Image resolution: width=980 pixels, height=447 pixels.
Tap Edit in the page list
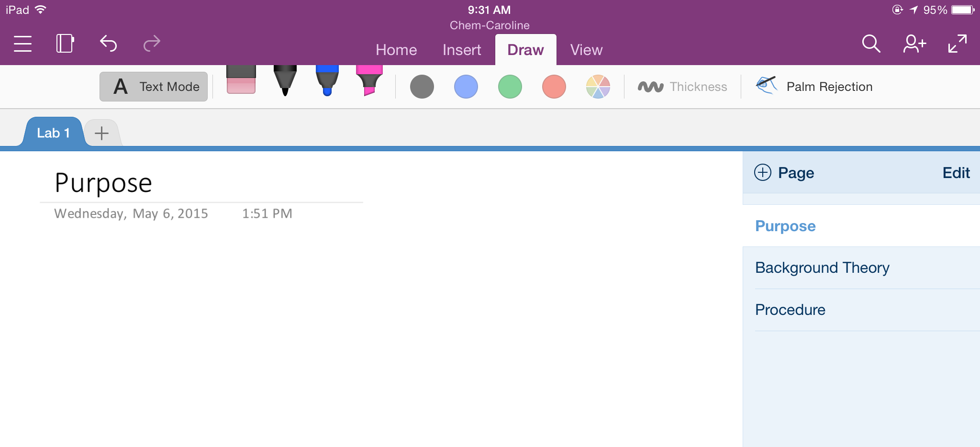956,173
